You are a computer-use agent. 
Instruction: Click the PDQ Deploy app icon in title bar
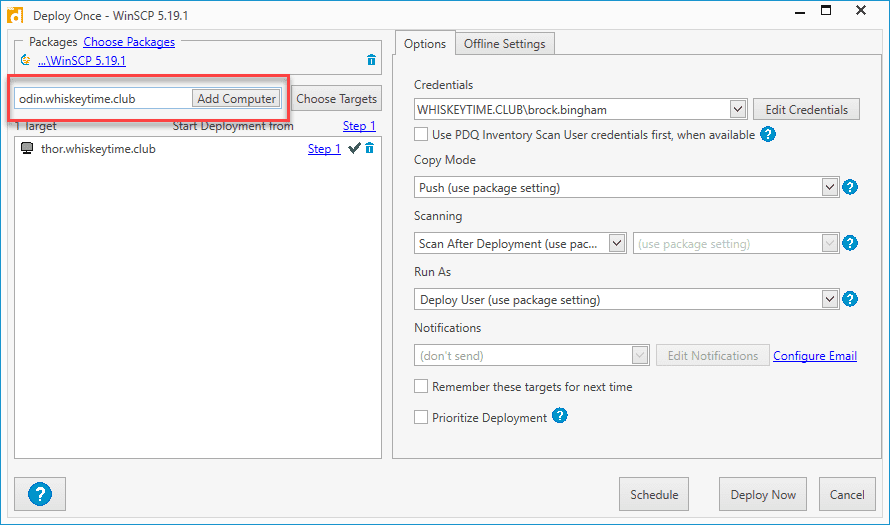pyautogui.click(x=15, y=15)
